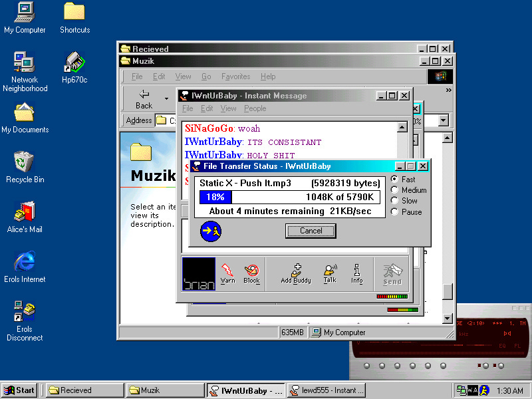Click the Muzik folder icon in left pane
Viewport: 532px width, 399px height.
pyautogui.click(x=141, y=152)
